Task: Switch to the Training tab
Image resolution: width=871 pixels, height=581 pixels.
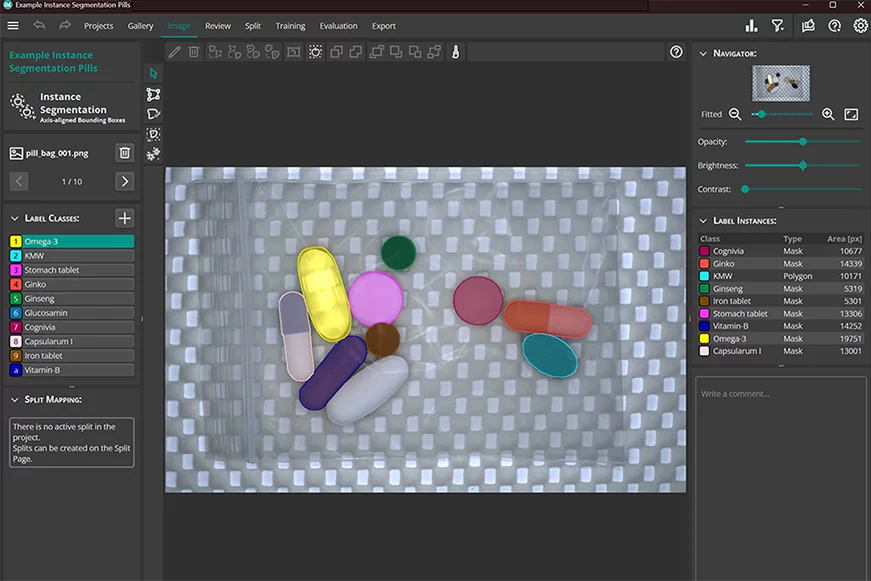Action: pyautogui.click(x=290, y=26)
